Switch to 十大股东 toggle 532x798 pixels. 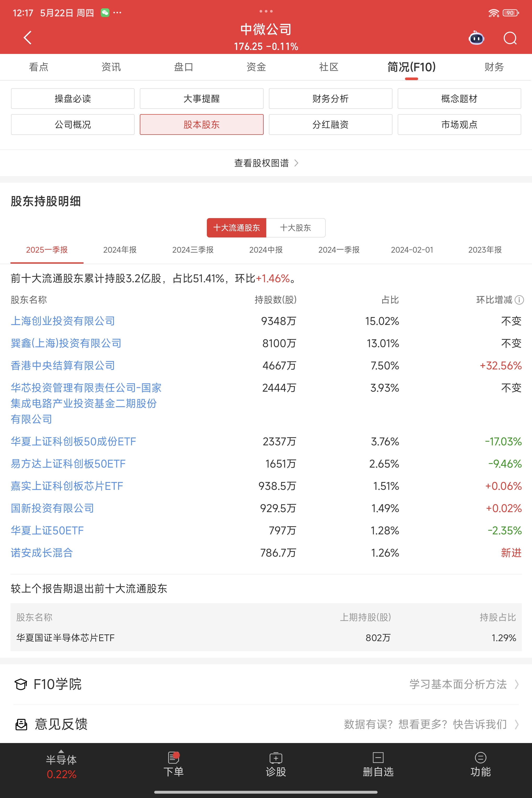(296, 228)
